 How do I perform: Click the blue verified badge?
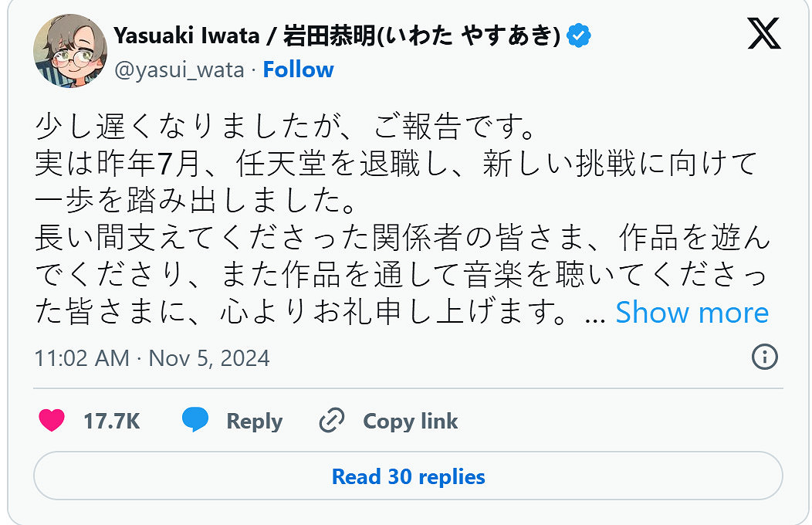coord(578,34)
